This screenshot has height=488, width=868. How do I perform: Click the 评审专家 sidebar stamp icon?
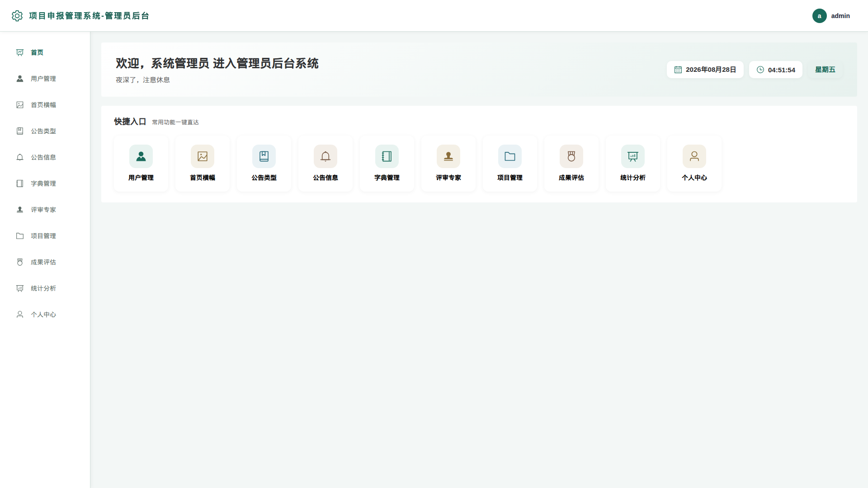coord(20,210)
